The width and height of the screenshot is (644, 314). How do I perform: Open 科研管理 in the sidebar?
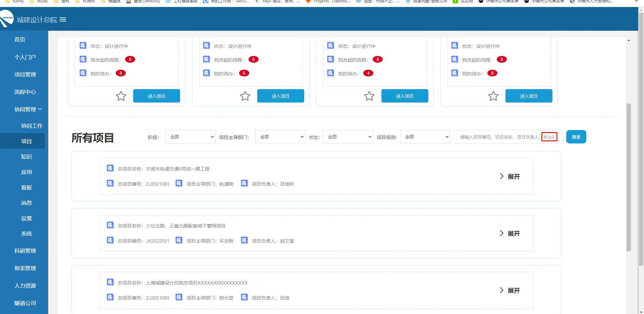(25, 251)
